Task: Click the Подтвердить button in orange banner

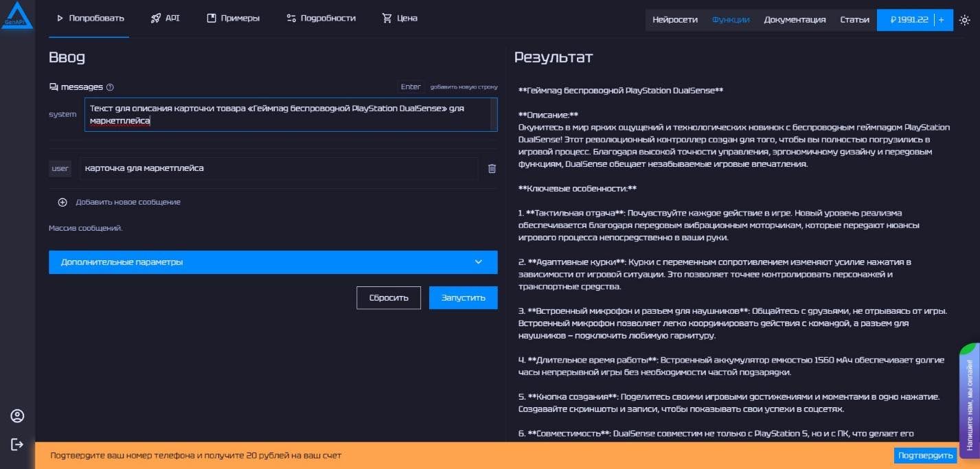Action: [x=926, y=455]
